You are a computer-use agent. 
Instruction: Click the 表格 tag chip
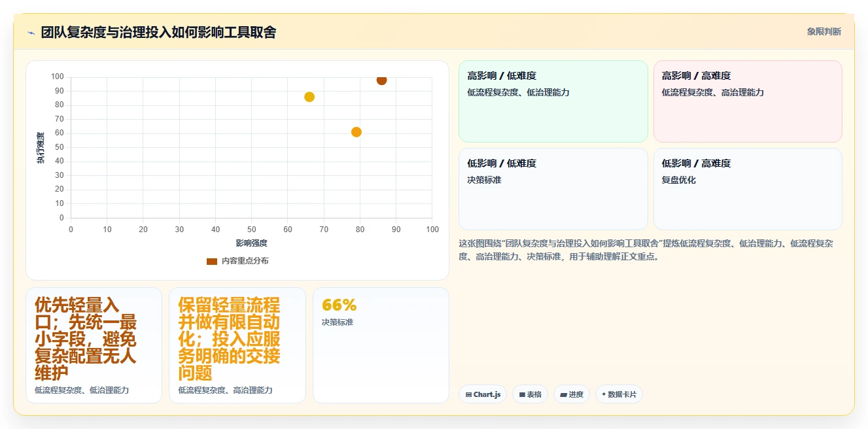[x=530, y=394]
